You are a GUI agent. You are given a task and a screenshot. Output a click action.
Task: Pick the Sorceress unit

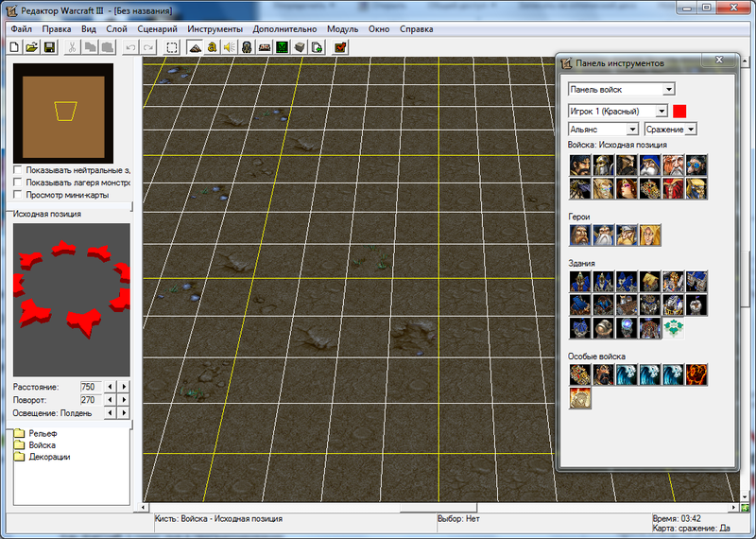point(627,188)
